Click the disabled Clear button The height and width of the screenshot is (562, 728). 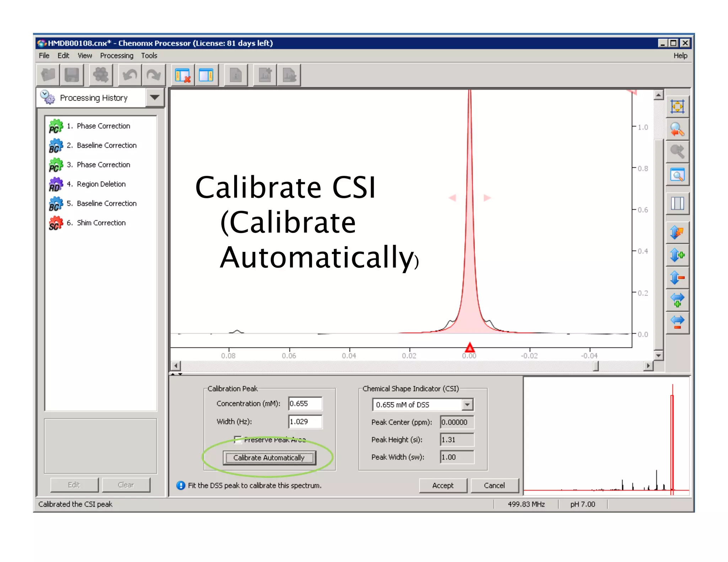126,485
